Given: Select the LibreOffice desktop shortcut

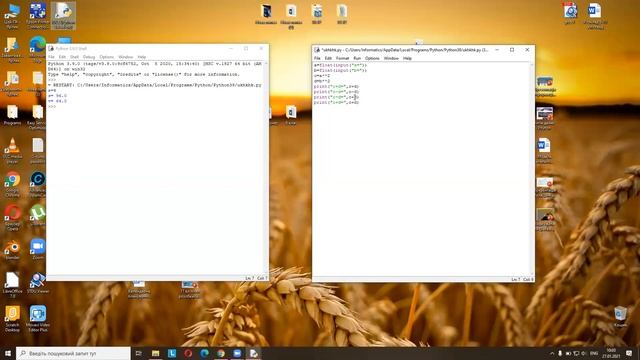Looking at the screenshot, I should (x=12, y=284).
